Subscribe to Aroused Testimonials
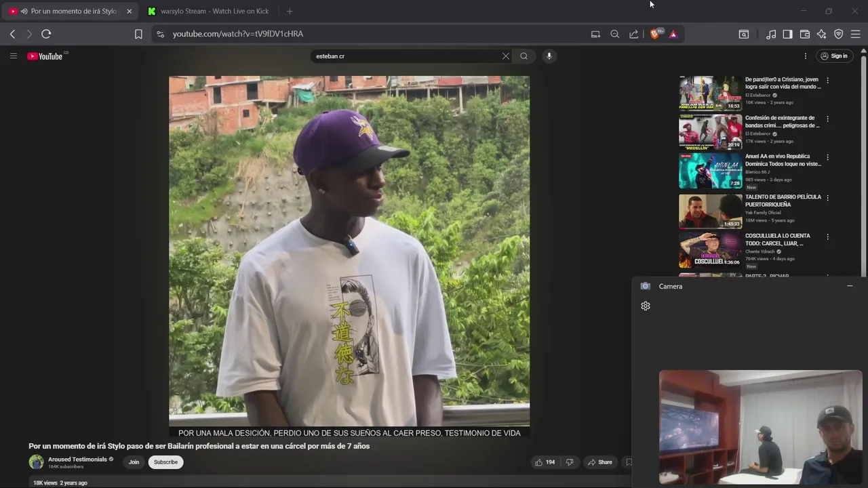 165,462
